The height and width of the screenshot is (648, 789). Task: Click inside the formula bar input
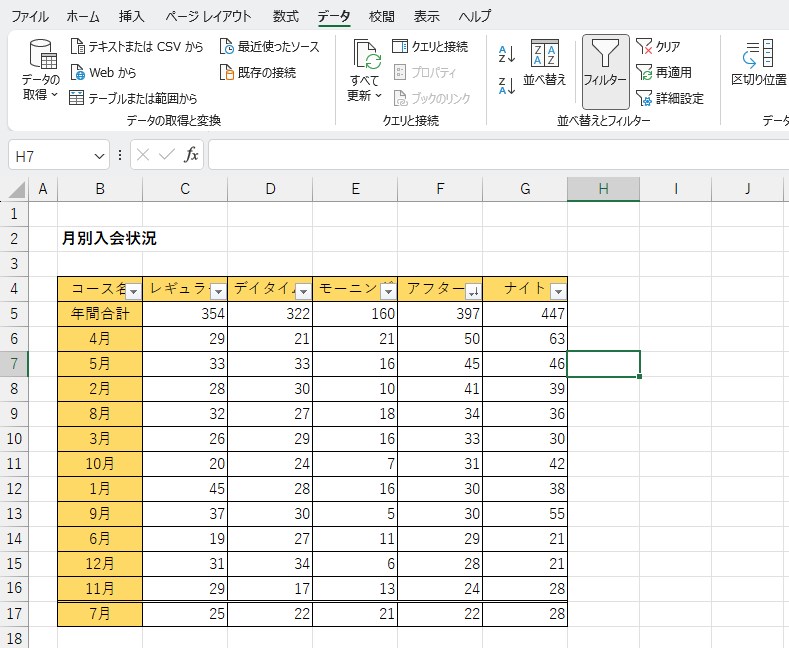495,156
